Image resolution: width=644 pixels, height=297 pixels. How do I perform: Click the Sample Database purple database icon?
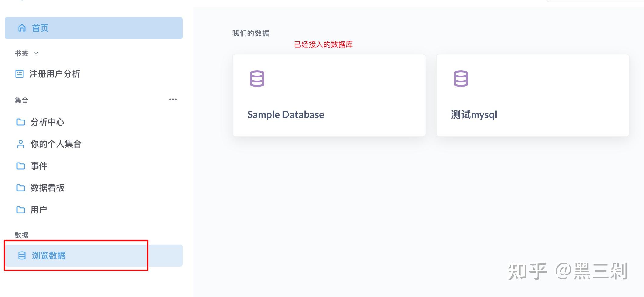(x=257, y=79)
